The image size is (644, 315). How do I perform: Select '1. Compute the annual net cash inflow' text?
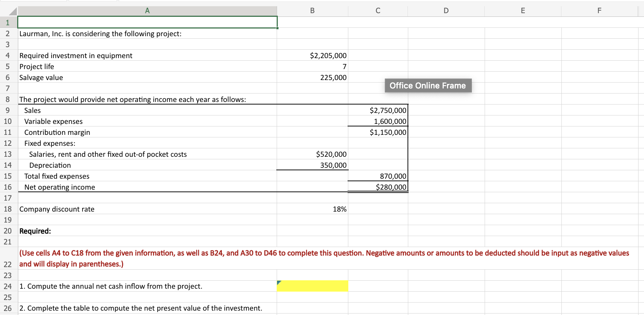111,286
